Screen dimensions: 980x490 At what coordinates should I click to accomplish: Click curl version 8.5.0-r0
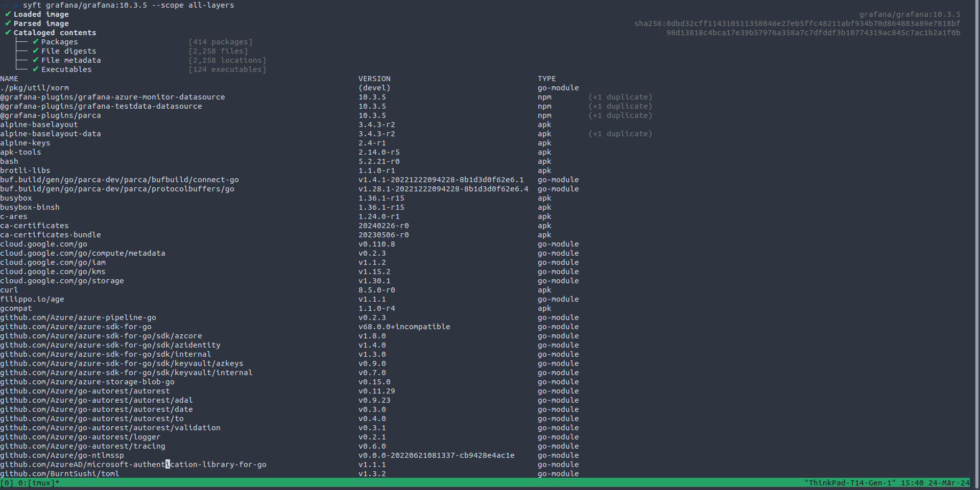[377, 290]
